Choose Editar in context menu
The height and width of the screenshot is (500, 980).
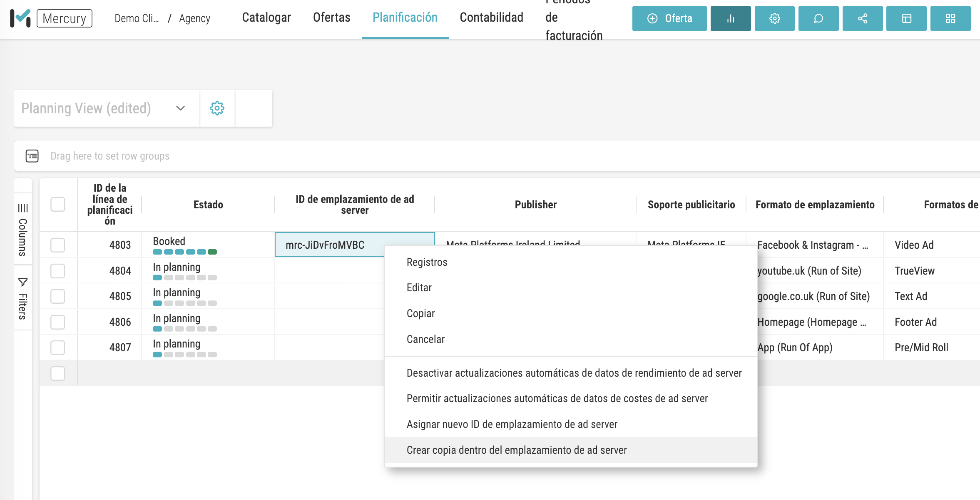click(419, 288)
